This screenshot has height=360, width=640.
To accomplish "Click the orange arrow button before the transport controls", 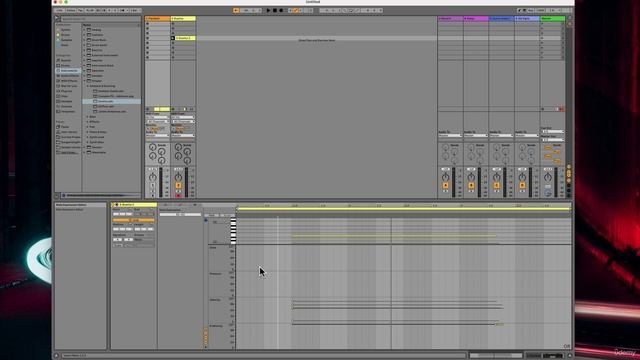I will 236,10.
